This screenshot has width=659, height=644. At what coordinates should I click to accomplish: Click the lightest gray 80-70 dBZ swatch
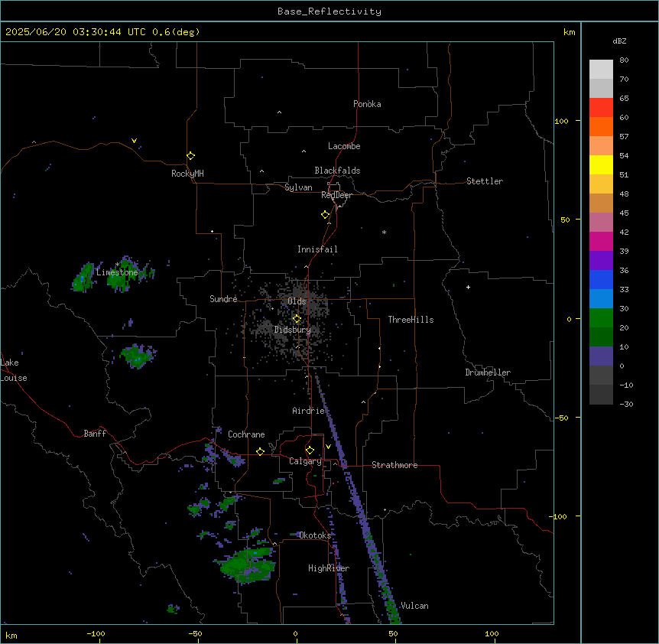click(601, 70)
